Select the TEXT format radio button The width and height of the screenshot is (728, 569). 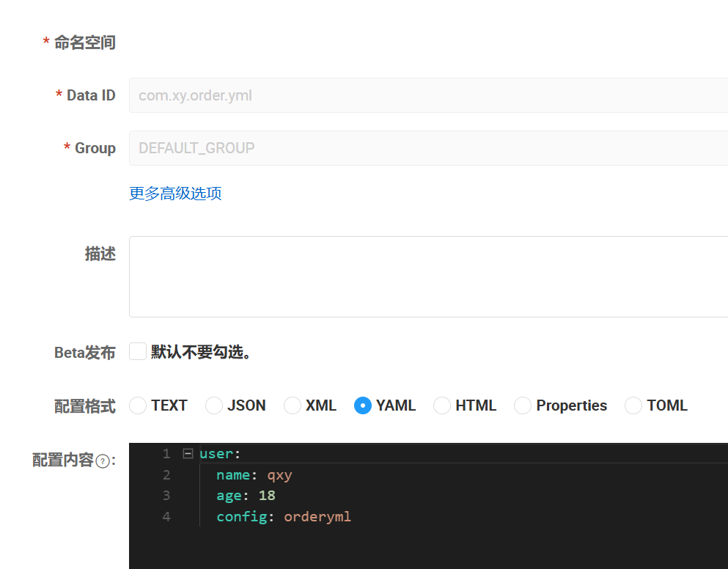(x=138, y=405)
